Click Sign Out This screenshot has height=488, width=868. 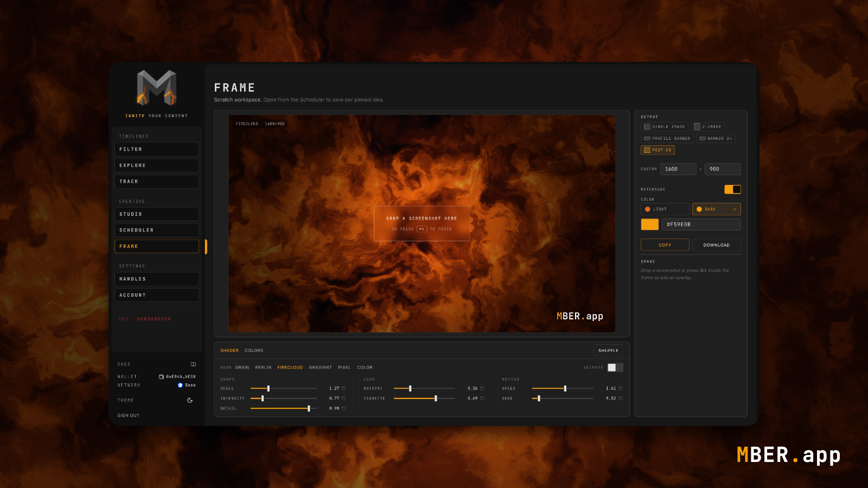(129, 415)
